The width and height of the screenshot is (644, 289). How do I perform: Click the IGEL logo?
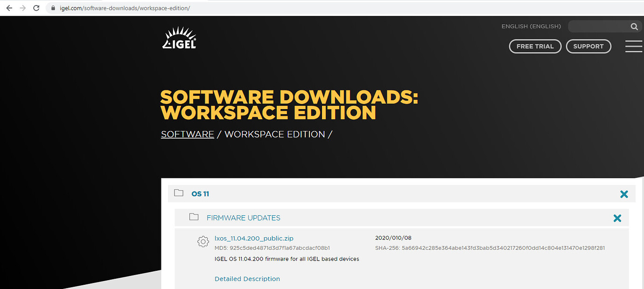pyautogui.click(x=179, y=38)
